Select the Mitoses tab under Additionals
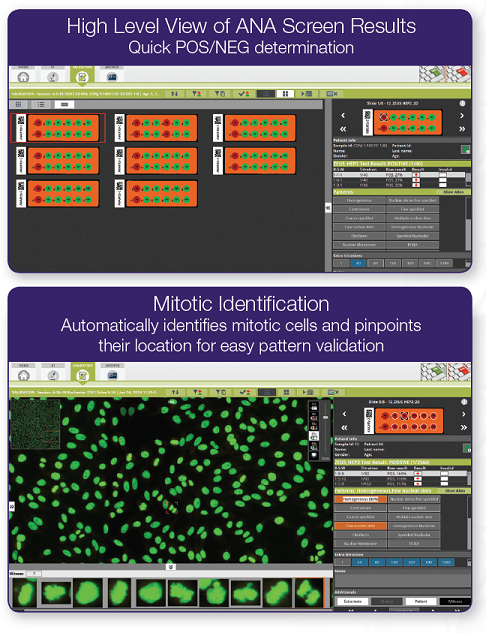 point(455,601)
